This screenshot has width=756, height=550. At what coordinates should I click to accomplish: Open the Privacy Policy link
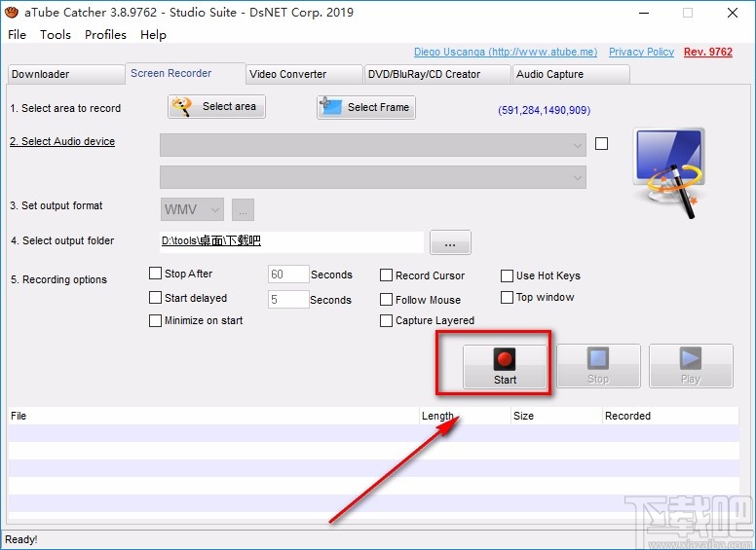click(x=641, y=52)
